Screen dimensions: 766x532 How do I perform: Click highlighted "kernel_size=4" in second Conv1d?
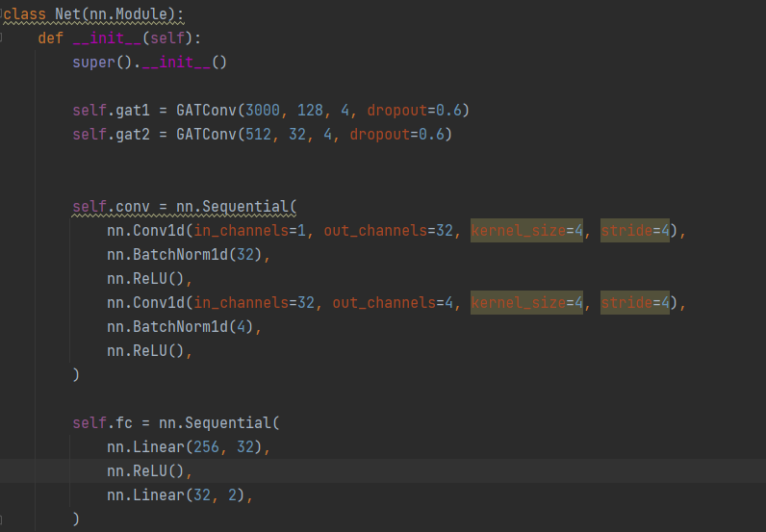click(x=526, y=303)
